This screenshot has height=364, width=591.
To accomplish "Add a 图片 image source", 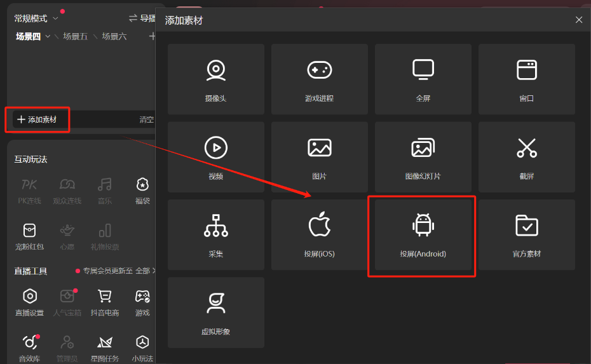I will coord(319,157).
